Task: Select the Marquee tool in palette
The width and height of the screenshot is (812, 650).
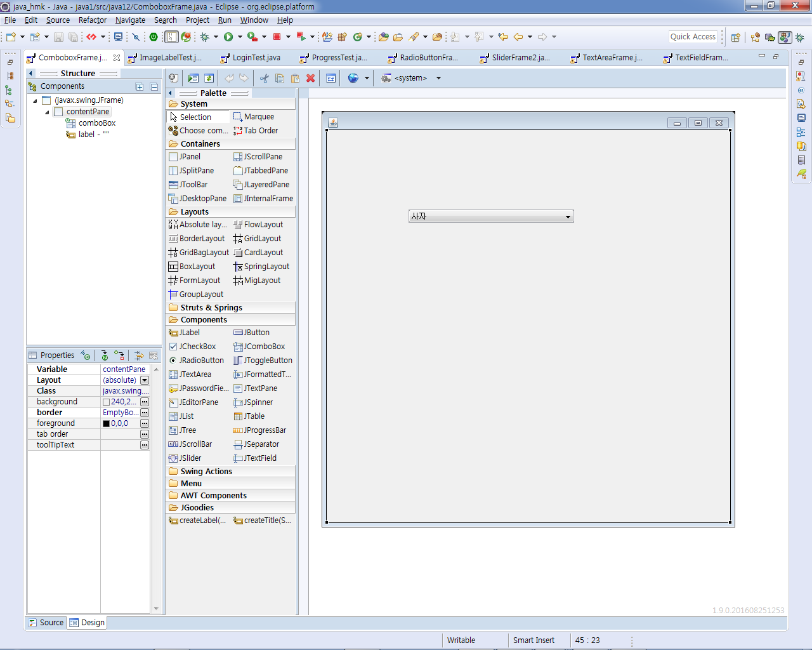Action: pos(254,117)
